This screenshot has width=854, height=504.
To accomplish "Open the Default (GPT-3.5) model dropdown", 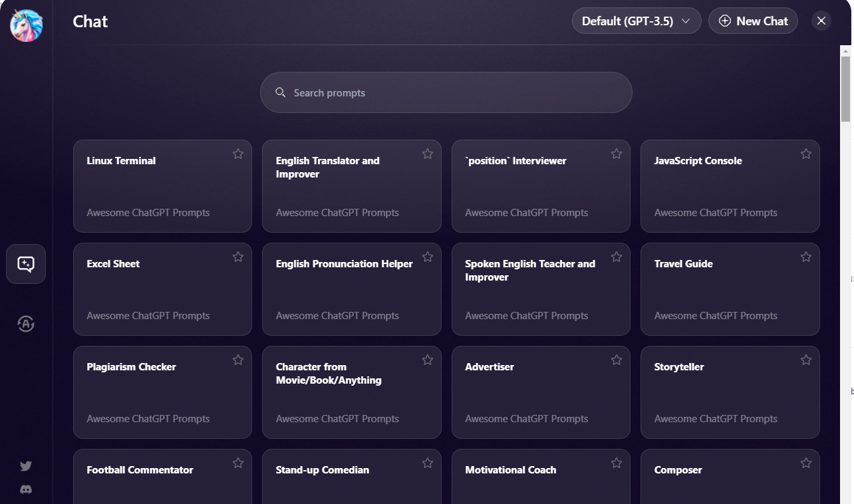I will (637, 21).
